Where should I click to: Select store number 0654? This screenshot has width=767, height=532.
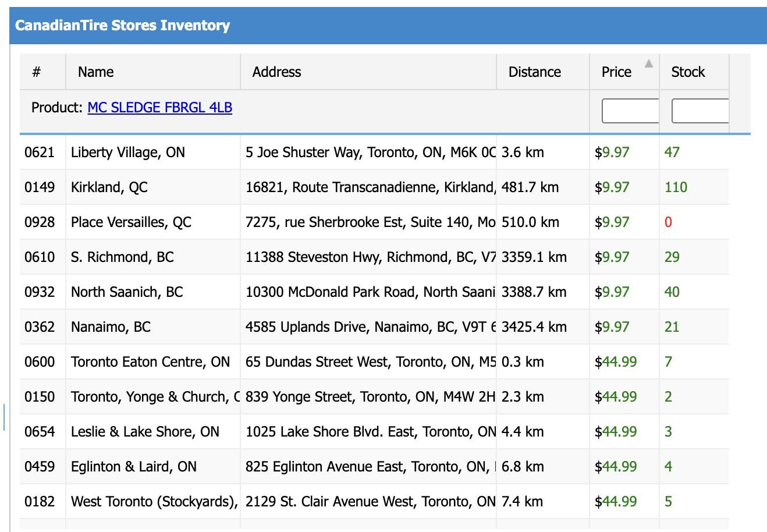click(40, 432)
